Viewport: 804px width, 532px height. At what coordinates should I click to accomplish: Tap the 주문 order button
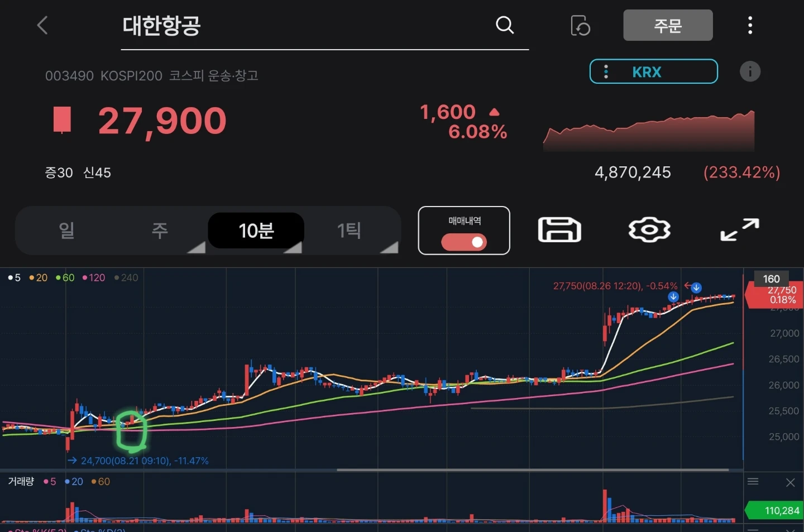click(x=668, y=25)
